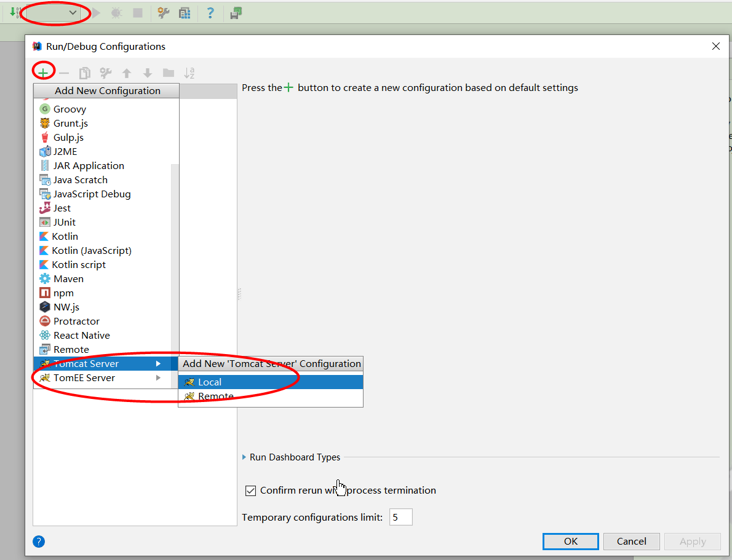This screenshot has width=732, height=560.
Task: Click Temporary configurations limit input field
Action: (401, 517)
